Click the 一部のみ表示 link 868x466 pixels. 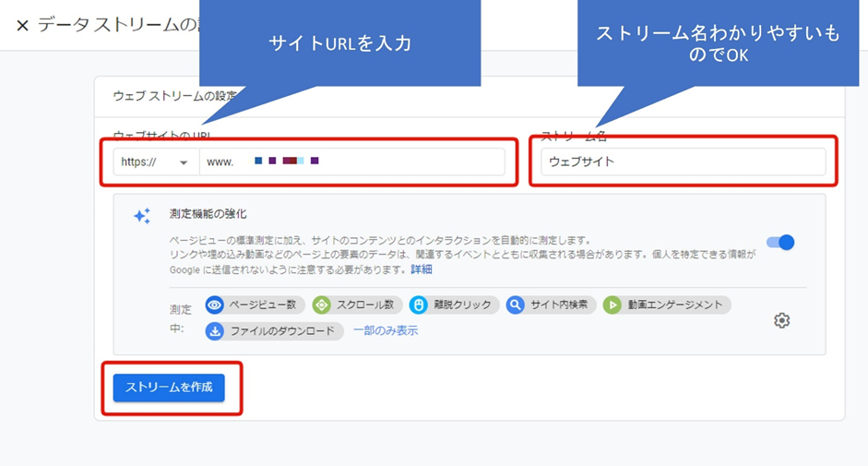click(386, 330)
